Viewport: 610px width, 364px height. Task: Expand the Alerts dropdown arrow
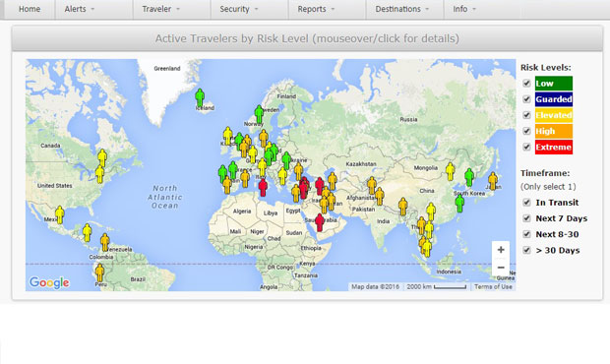coord(92,9)
